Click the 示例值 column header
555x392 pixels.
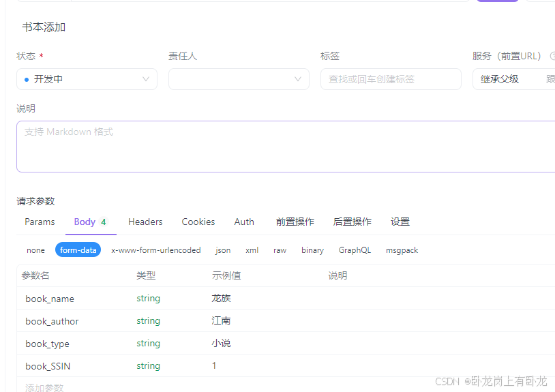click(x=226, y=275)
